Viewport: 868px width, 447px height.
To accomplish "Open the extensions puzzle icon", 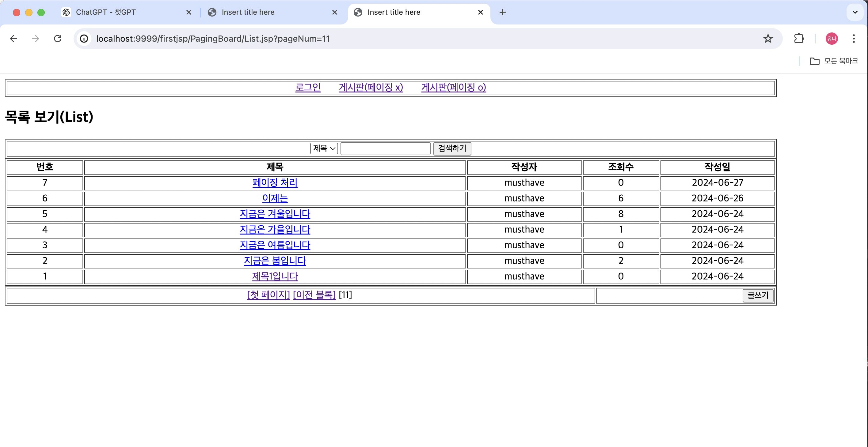I will [x=799, y=39].
